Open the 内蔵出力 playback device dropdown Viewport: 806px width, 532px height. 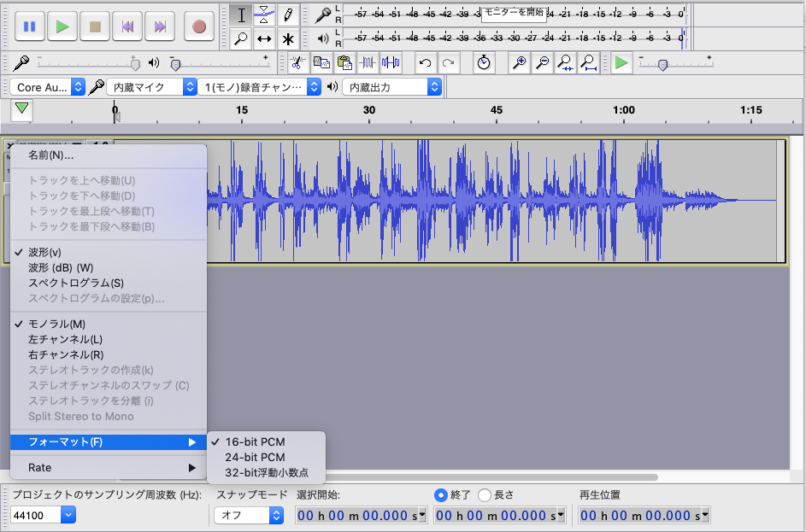point(392,87)
